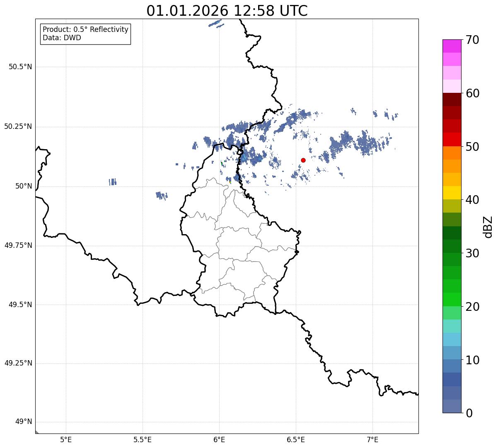Screen dimensions: 498x448
Task: Click the 49°N latitude label
Action: 23,422
